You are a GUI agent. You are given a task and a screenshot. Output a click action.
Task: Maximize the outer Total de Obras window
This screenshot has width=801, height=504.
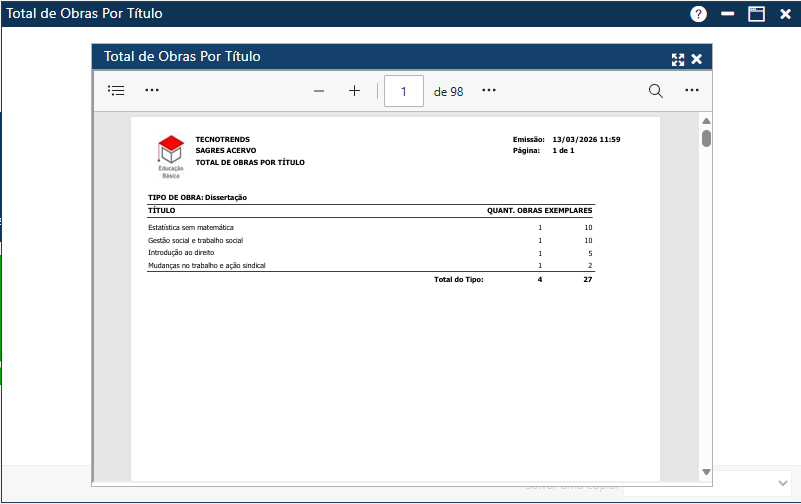pyautogui.click(x=757, y=14)
